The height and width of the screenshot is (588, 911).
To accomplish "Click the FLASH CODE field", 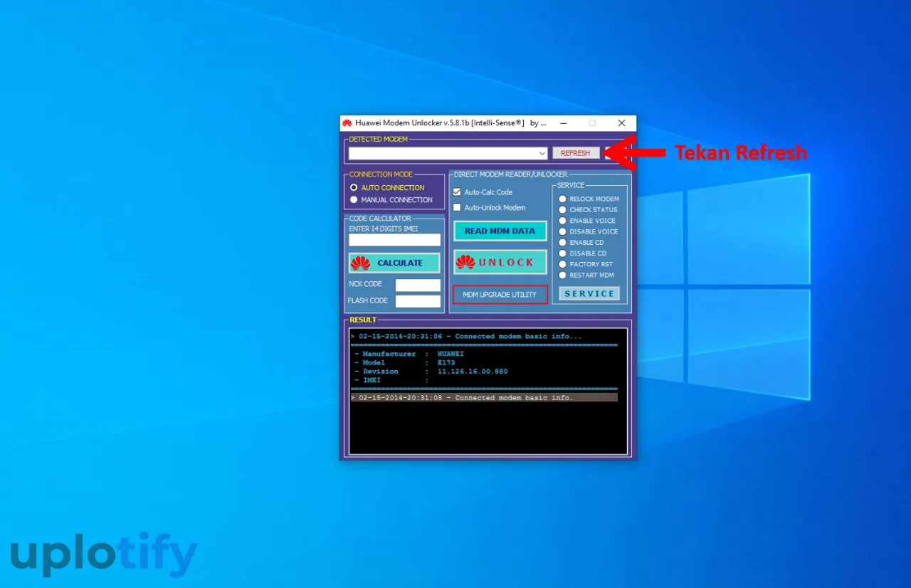I will point(418,301).
